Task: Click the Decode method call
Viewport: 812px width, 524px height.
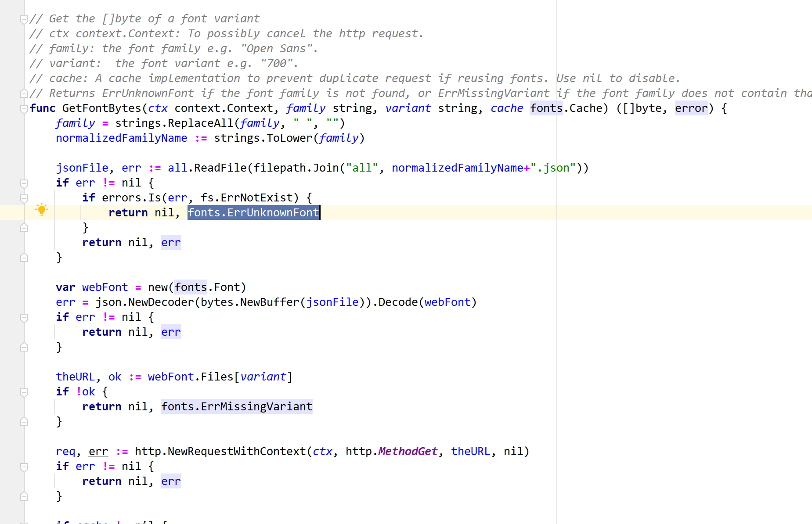Action: point(398,302)
